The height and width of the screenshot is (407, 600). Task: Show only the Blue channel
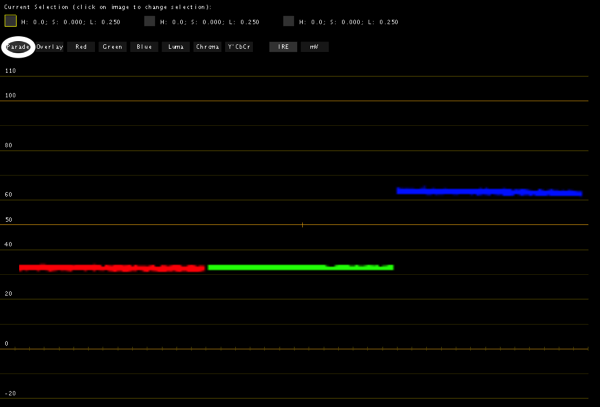[144, 47]
